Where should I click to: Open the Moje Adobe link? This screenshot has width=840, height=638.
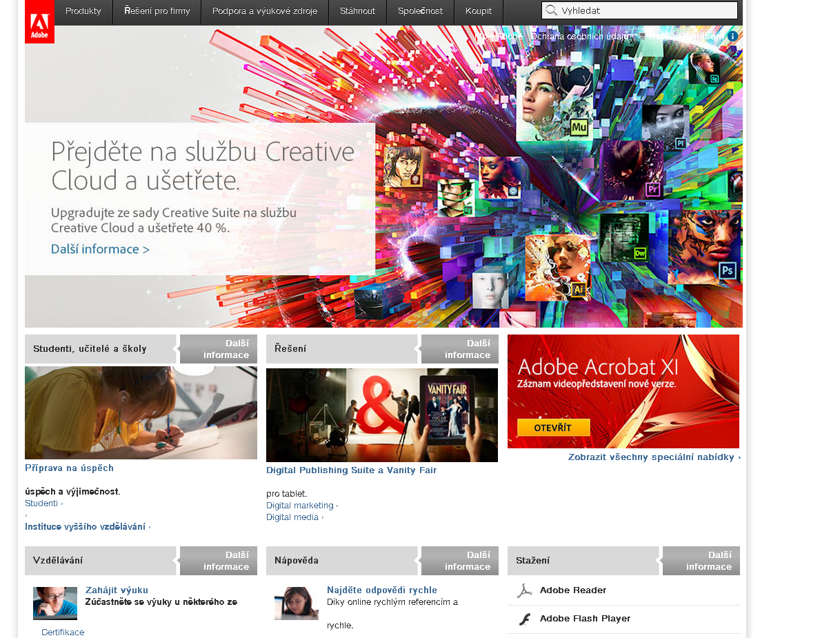[499, 36]
